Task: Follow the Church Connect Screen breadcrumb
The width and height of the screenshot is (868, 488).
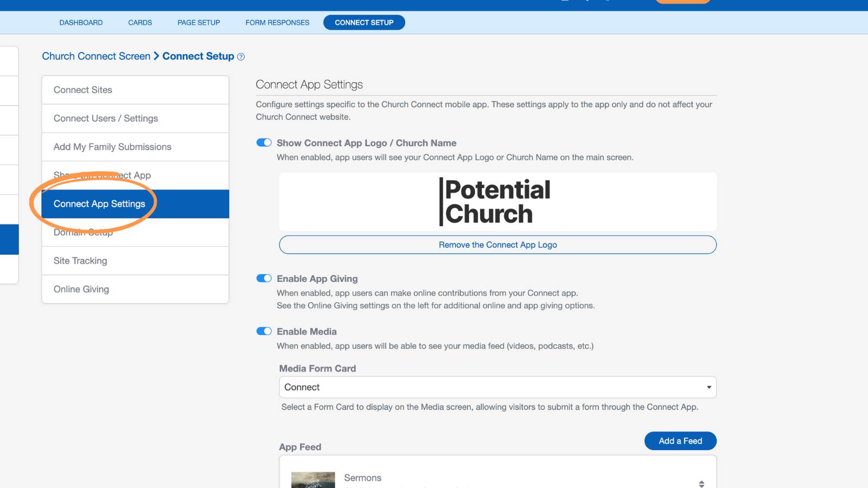Action: pos(96,56)
